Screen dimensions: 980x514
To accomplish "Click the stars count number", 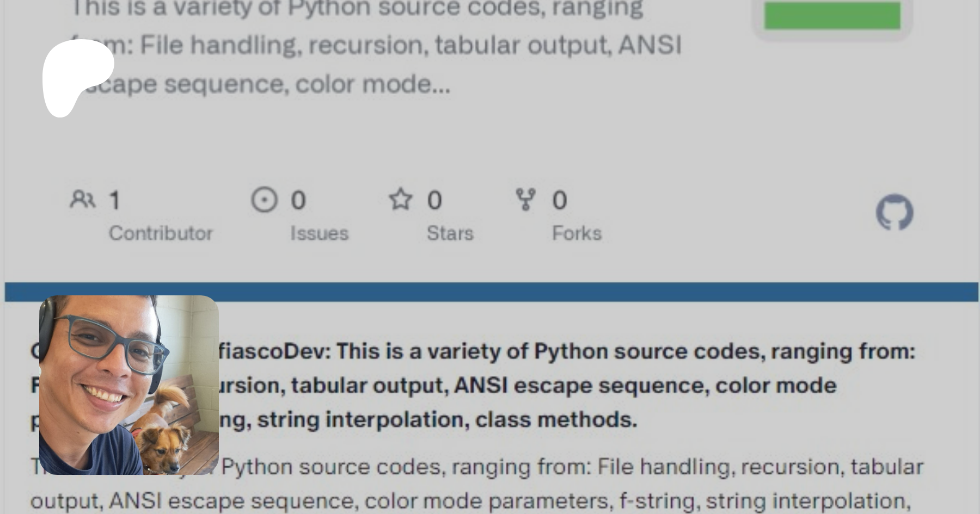I will point(434,200).
